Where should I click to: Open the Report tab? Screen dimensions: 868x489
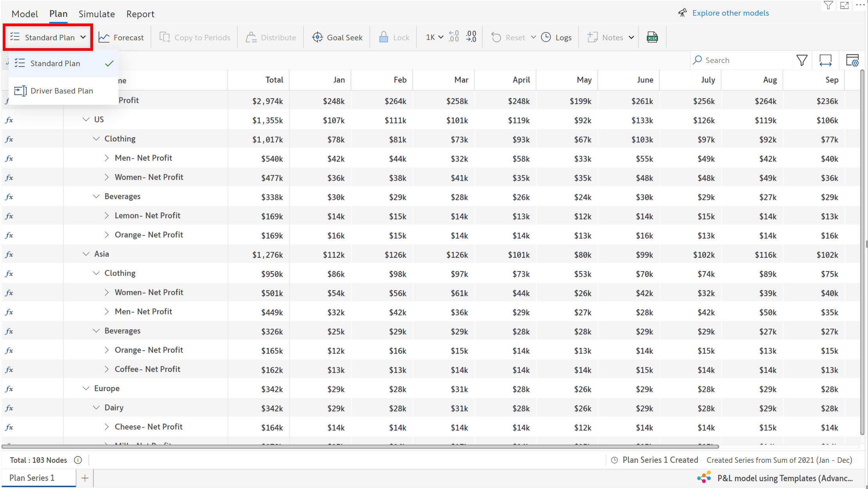tap(140, 14)
